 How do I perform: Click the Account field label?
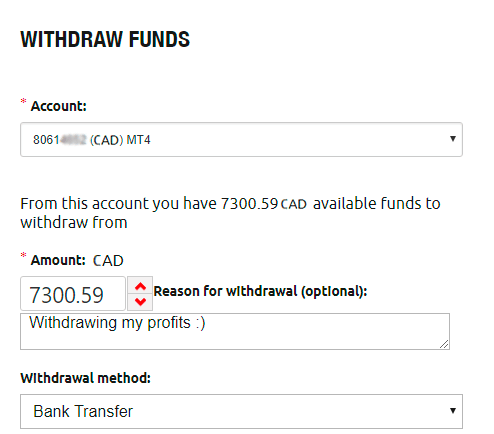point(59,106)
